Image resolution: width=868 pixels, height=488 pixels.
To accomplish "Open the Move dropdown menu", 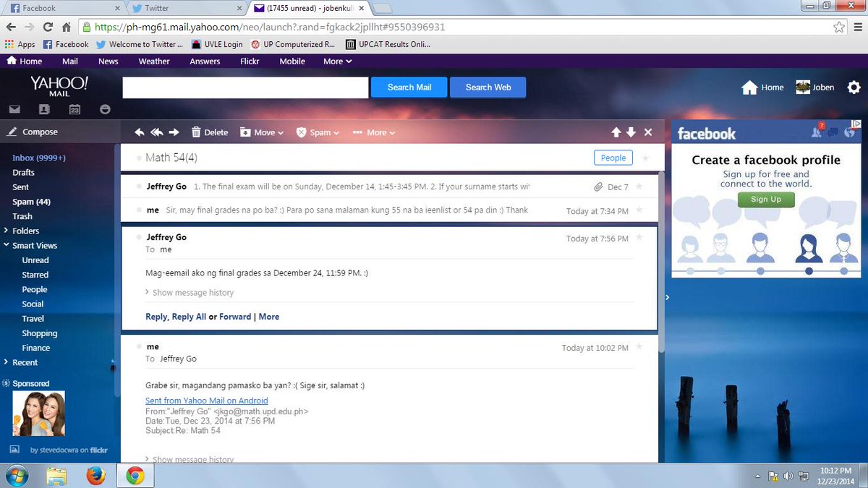I will point(262,132).
